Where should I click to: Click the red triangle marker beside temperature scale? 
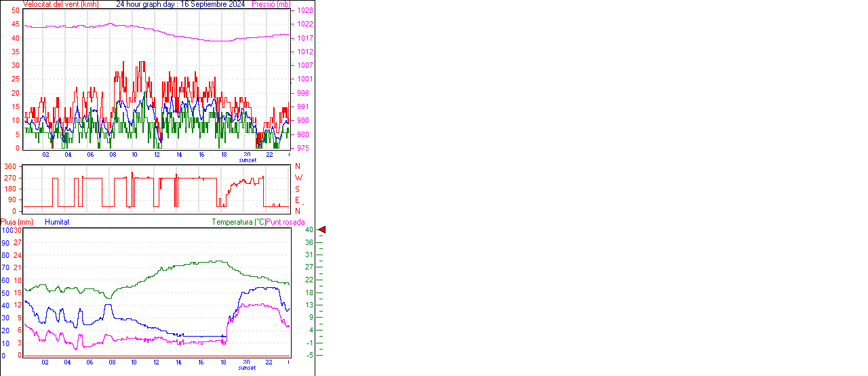click(x=322, y=230)
